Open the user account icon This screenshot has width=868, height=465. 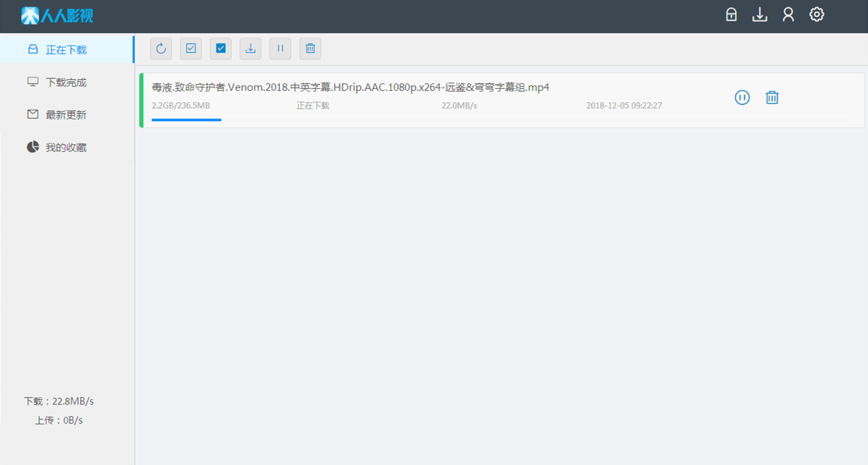tap(788, 15)
